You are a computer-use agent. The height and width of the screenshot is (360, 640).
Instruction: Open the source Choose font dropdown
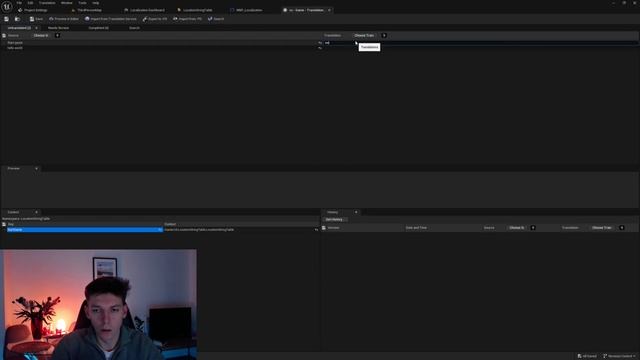coord(42,36)
